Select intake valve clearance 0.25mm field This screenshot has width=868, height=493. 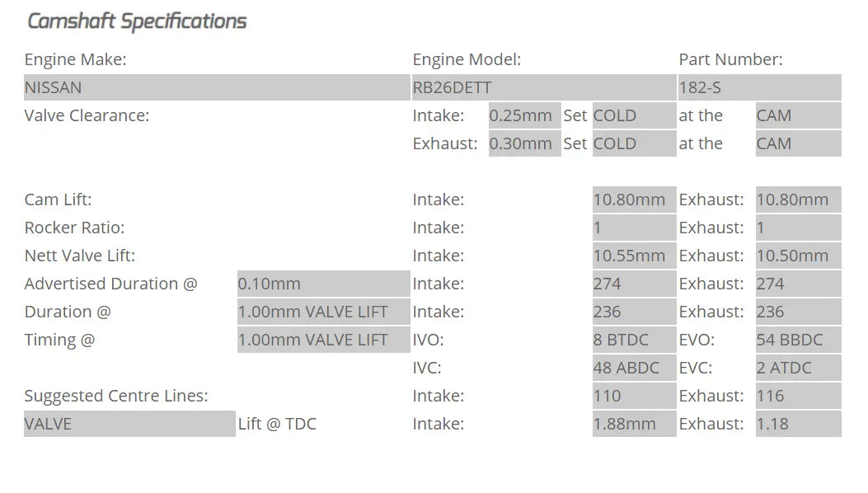(x=525, y=115)
